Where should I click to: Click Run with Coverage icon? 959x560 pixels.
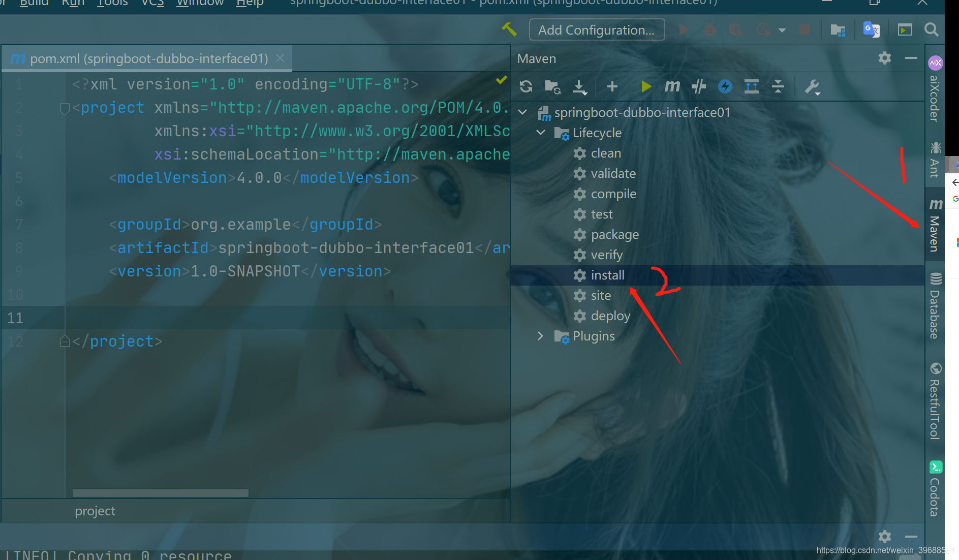pos(736,30)
